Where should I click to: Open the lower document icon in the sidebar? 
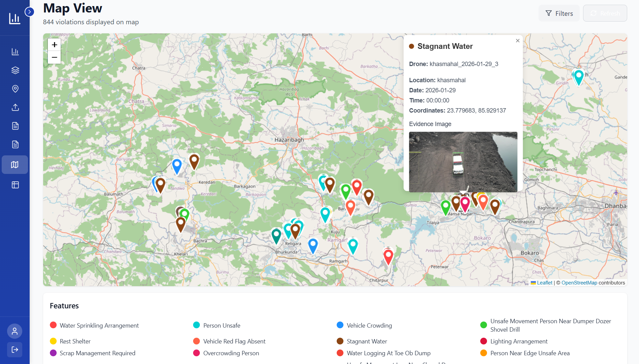click(x=15, y=144)
